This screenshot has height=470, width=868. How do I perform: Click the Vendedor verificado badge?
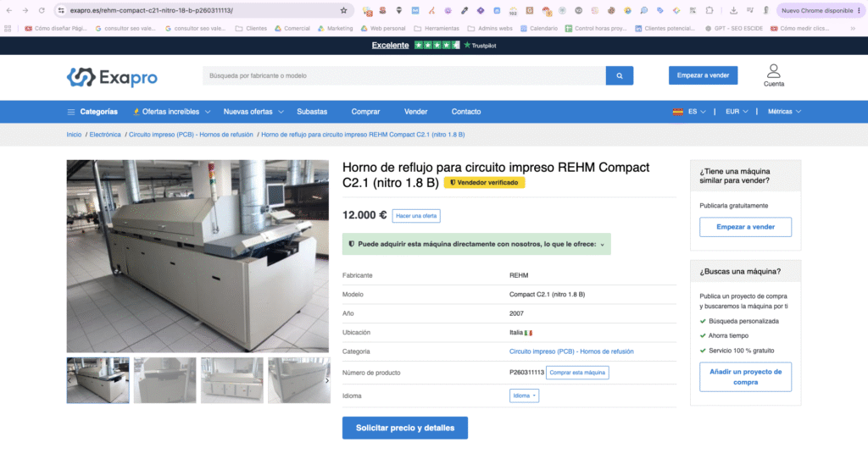484,182
